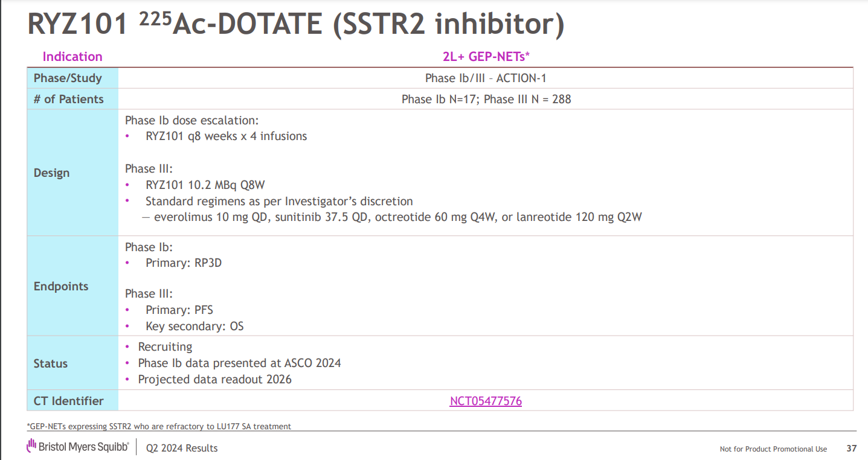Click the Bristol Myers Squibb hand logo

coord(31,446)
